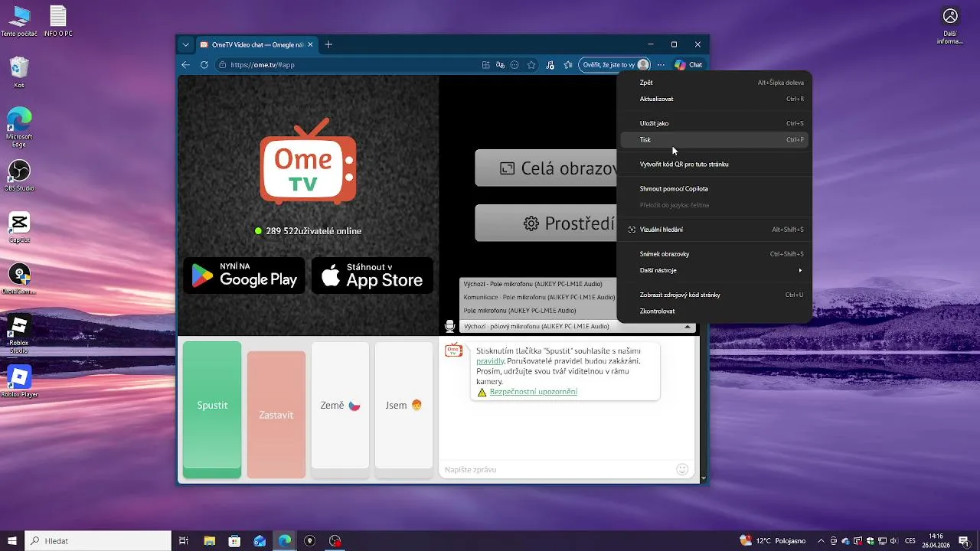Open the tab search dropdown in Edge

tap(185, 44)
